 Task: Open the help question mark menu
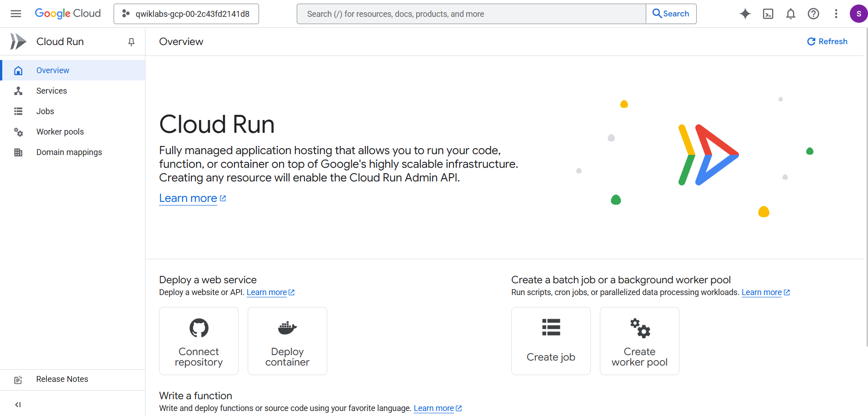pos(813,14)
